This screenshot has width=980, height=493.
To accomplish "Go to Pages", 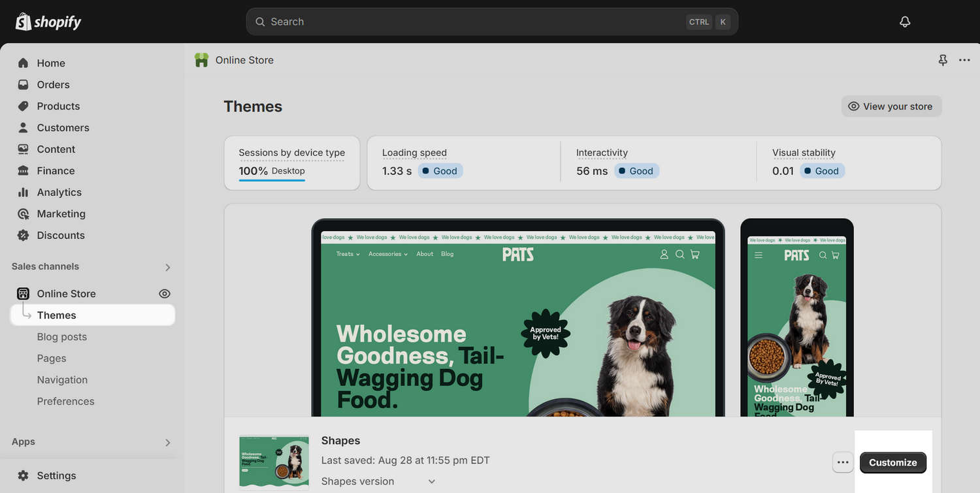I will click(x=52, y=358).
